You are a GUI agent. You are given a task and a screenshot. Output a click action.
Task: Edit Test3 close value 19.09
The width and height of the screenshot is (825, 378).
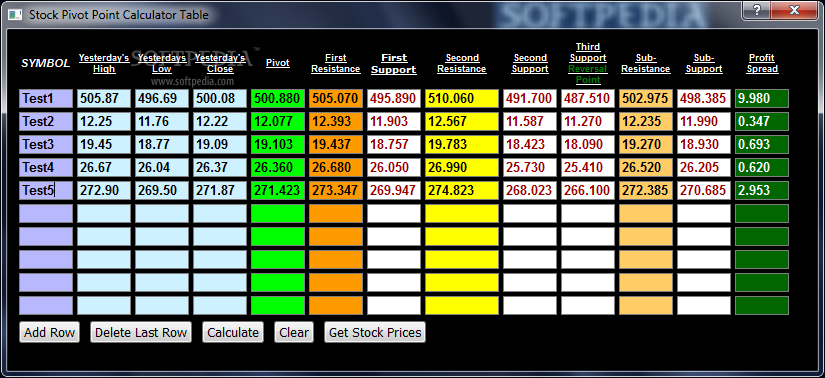219,144
